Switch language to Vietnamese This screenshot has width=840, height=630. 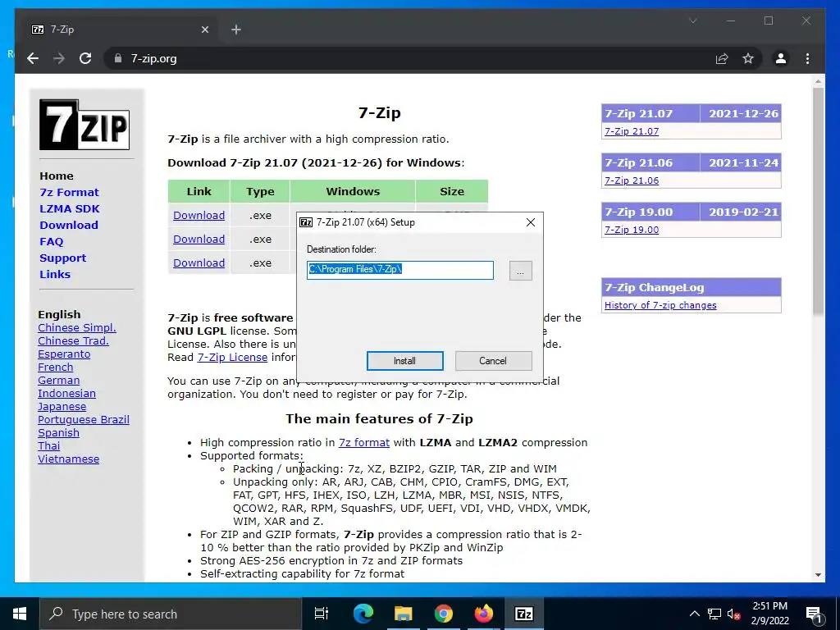point(69,459)
